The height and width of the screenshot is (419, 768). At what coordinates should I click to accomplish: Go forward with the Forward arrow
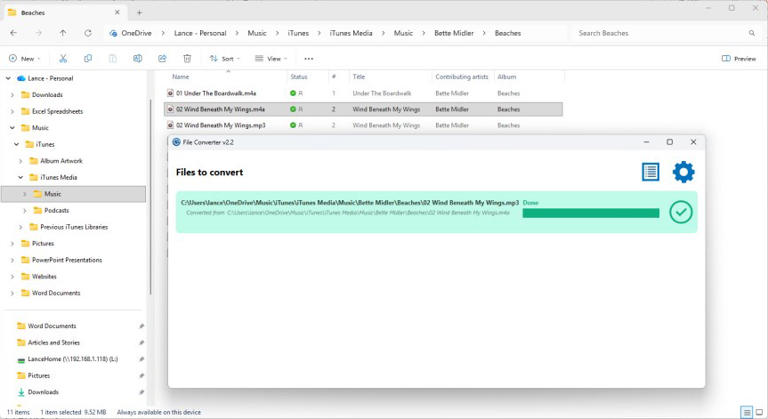click(38, 33)
